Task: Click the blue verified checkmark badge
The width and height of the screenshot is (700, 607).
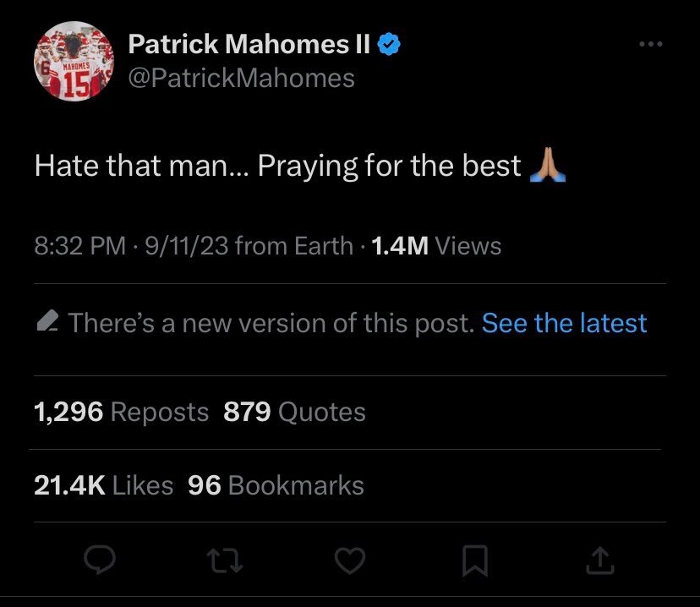Action: [x=389, y=46]
